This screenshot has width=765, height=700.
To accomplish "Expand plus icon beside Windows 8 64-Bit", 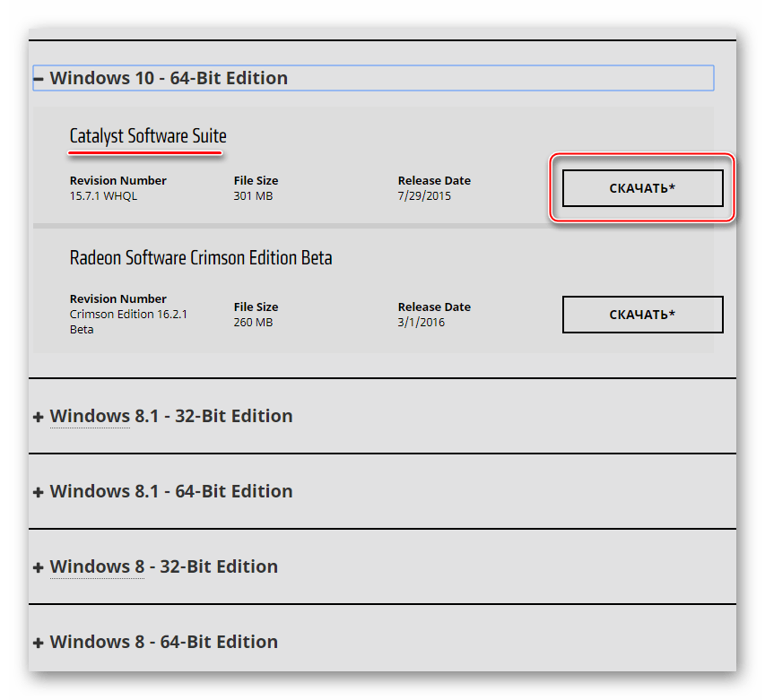I will pyautogui.click(x=39, y=643).
